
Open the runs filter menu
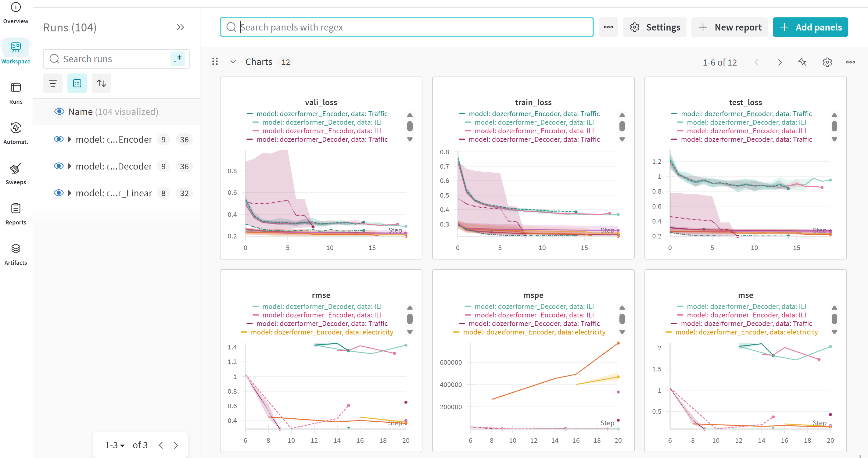(x=52, y=83)
